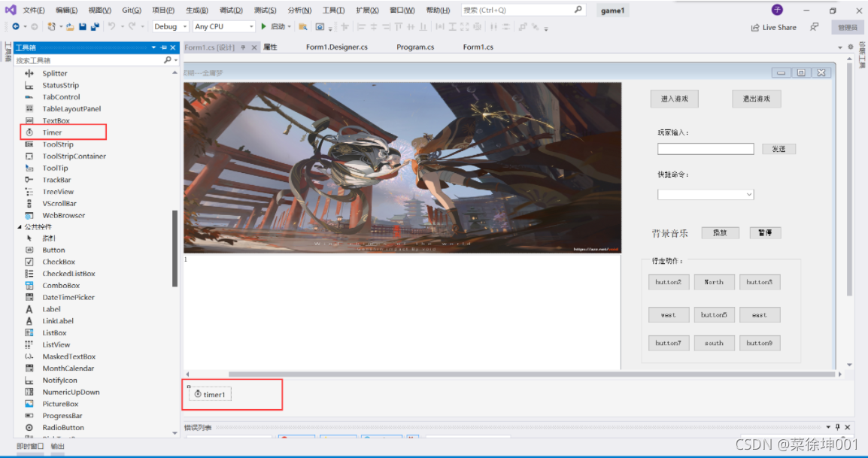868x458 pixels.
Task: Open the toolbox panel options dropdown arrow
Action: coord(154,47)
